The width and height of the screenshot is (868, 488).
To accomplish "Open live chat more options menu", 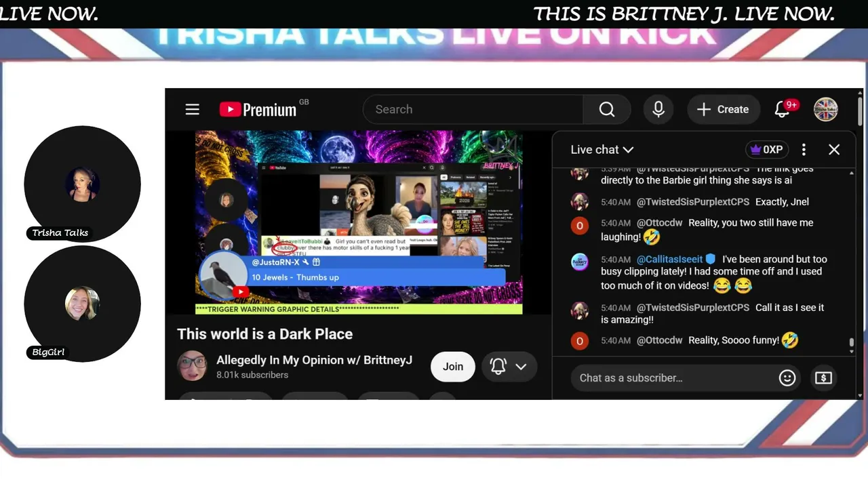I will click(804, 150).
